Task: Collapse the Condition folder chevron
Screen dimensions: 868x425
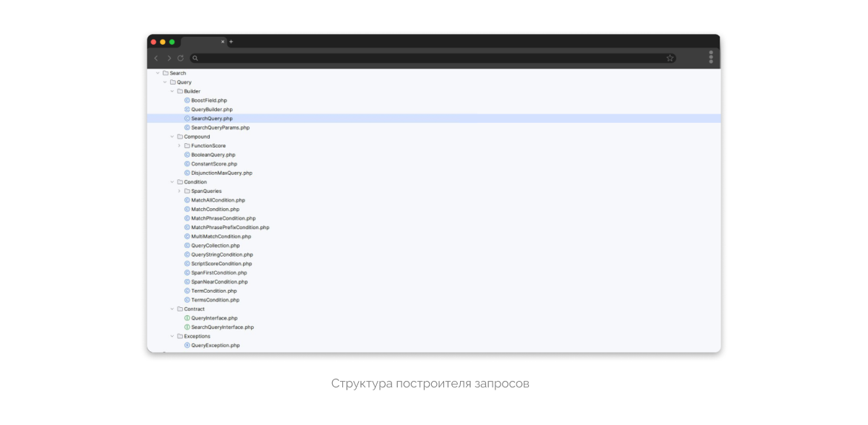Action: (x=172, y=182)
